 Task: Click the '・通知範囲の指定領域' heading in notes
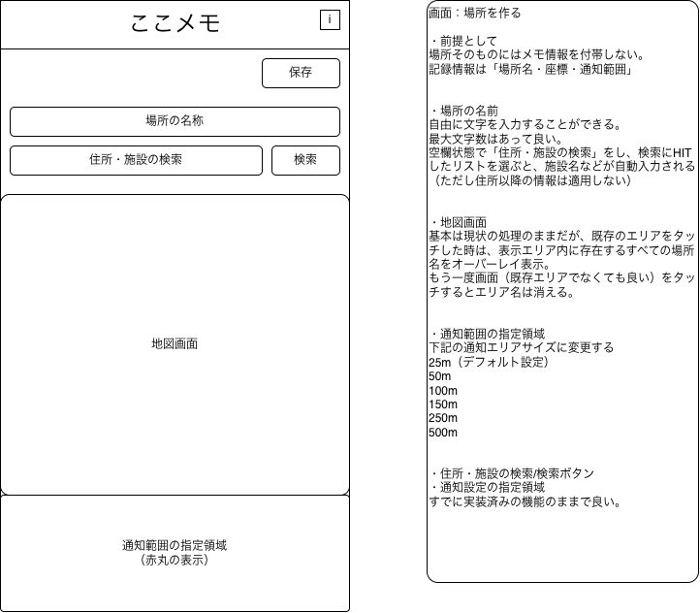487,334
